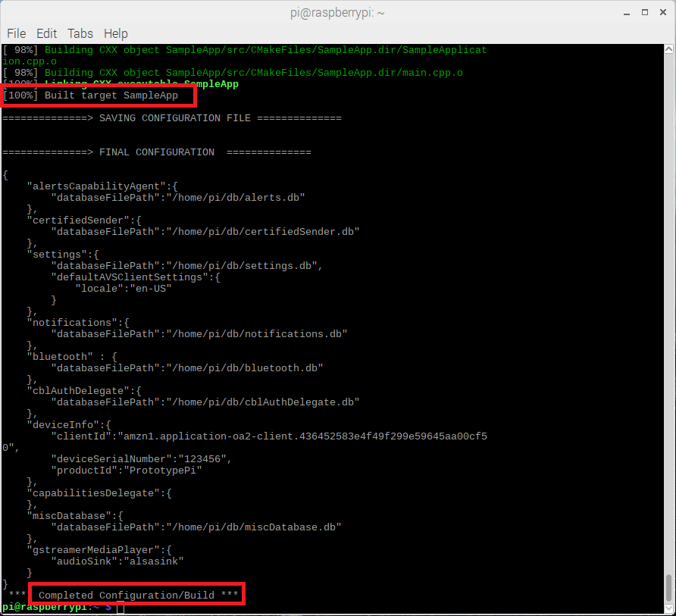
Task: Click the "deviceInfo" key
Action: tap(66, 424)
